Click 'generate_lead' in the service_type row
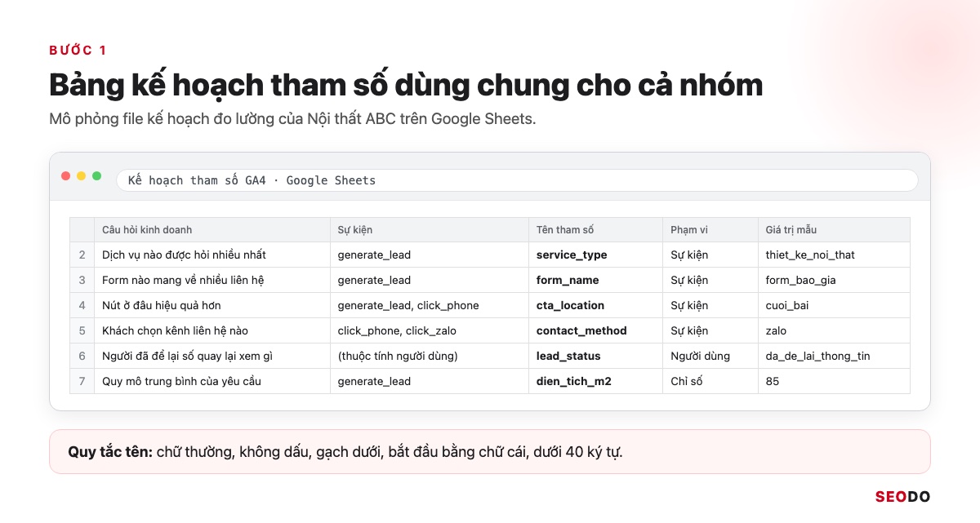The height and width of the screenshot is (523, 980). pyautogui.click(x=430, y=255)
